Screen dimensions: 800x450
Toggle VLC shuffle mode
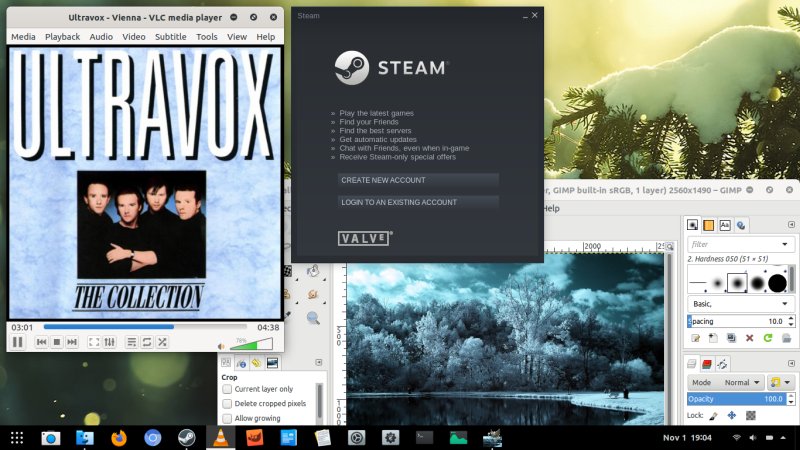click(161, 342)
